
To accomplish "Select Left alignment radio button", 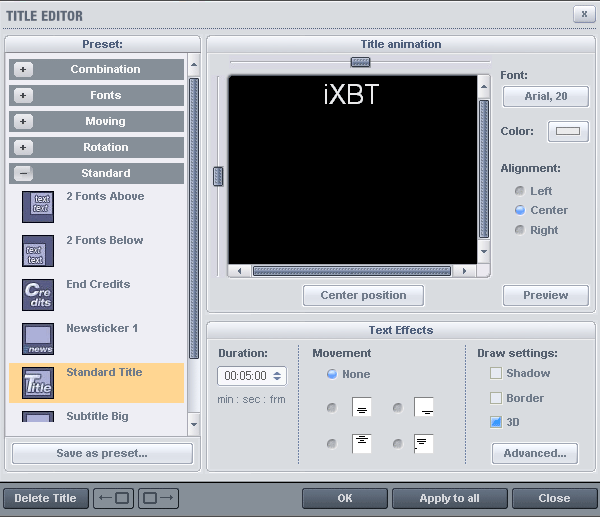I will click(x=520, y=191).
